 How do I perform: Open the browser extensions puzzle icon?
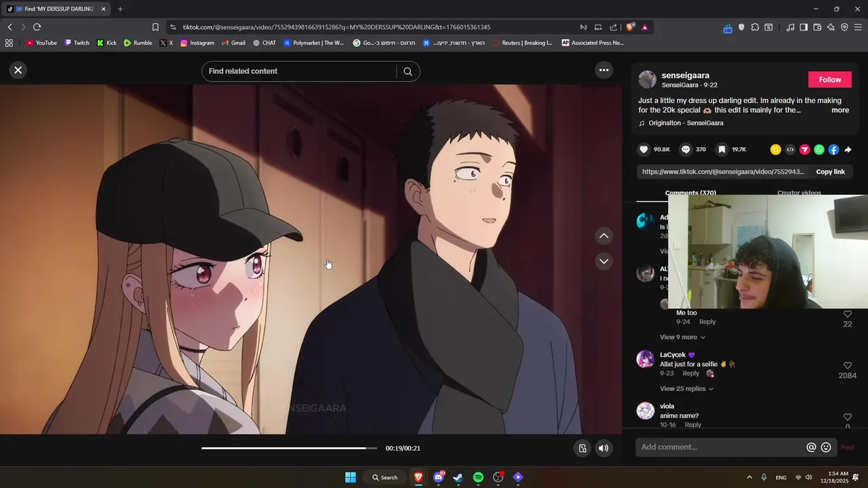[755, 27]
